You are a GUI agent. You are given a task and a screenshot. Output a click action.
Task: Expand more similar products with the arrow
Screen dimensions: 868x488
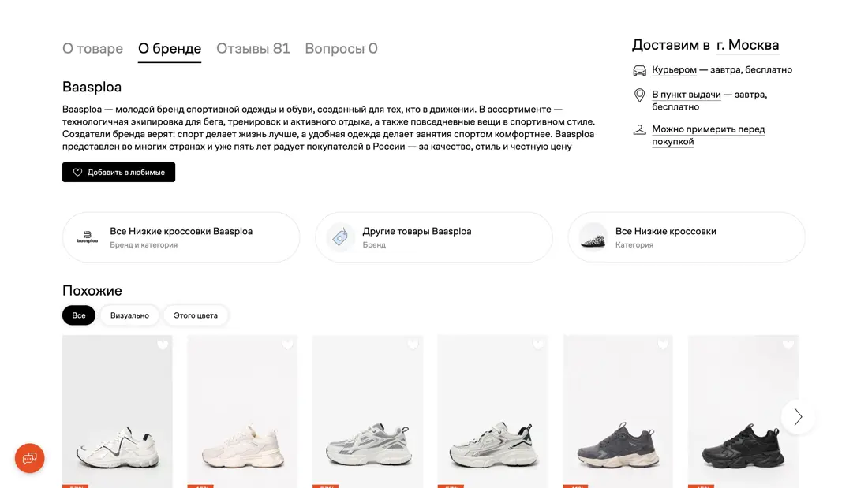click(x=797, y=416)
